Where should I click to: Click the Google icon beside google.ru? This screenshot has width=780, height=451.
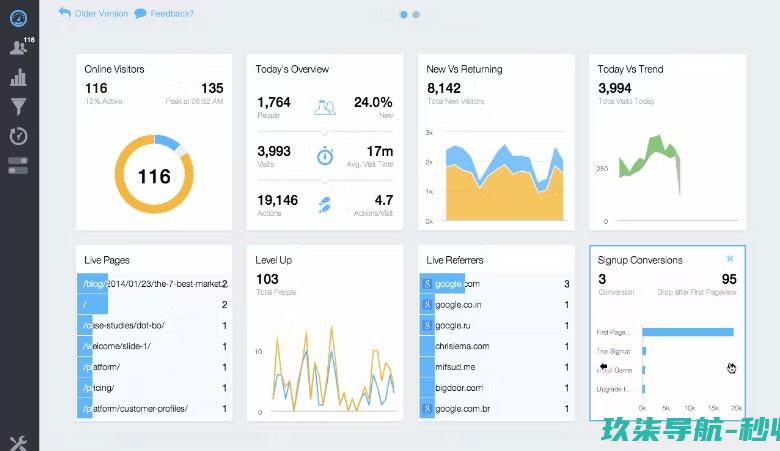427,325
